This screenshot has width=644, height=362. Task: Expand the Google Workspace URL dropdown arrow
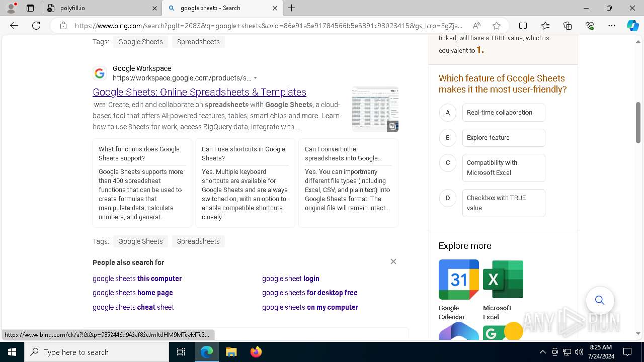click(255, 78)
